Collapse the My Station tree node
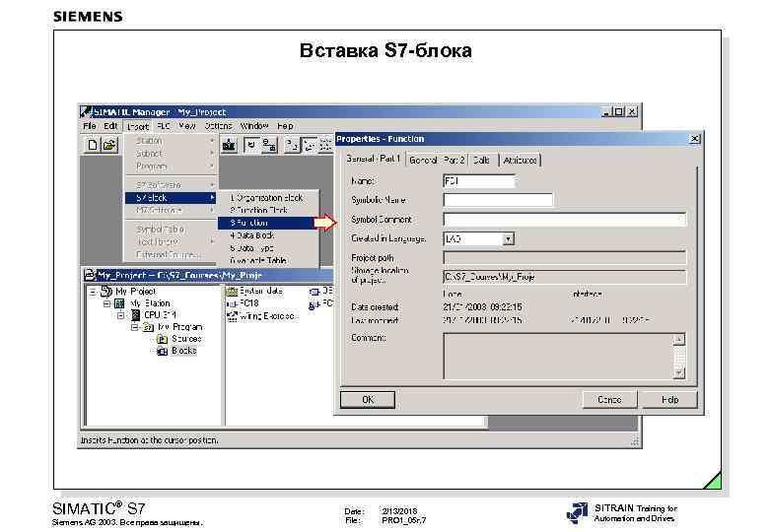Viewport: 769px width, 532px height. pos(106,303)
